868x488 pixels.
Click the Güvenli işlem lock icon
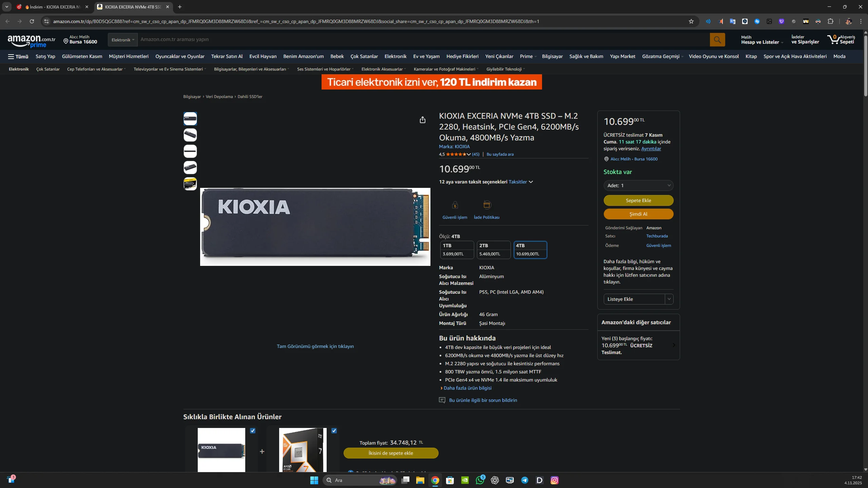coord(455,205)
